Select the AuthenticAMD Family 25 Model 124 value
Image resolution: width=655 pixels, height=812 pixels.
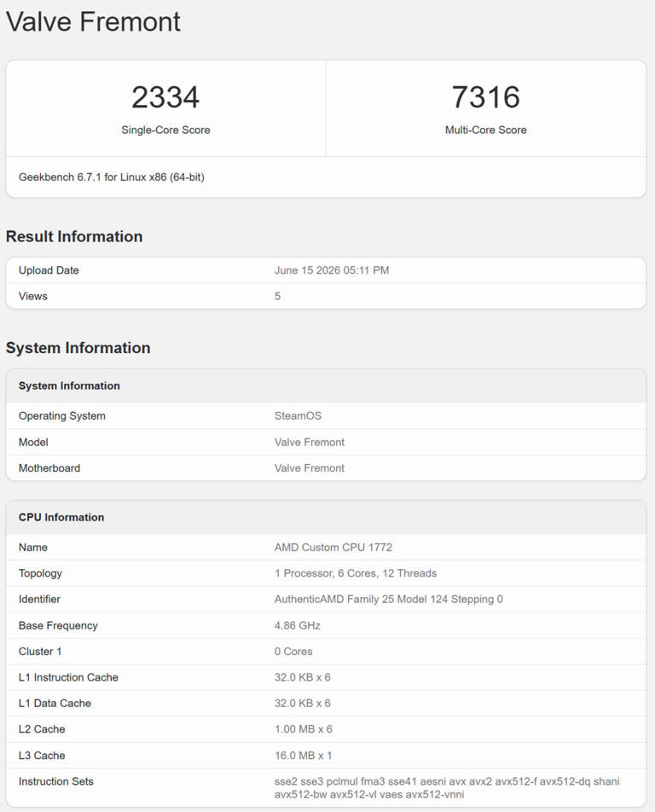[388, 599]
